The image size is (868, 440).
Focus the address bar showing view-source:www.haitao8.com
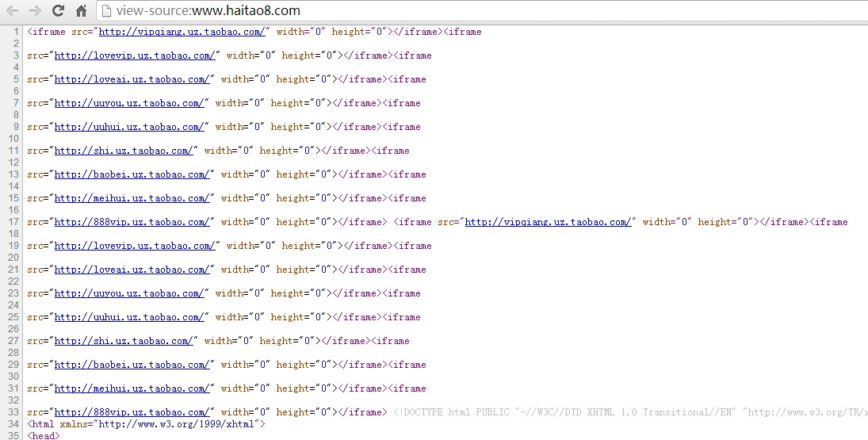click(x=482, y=10)
